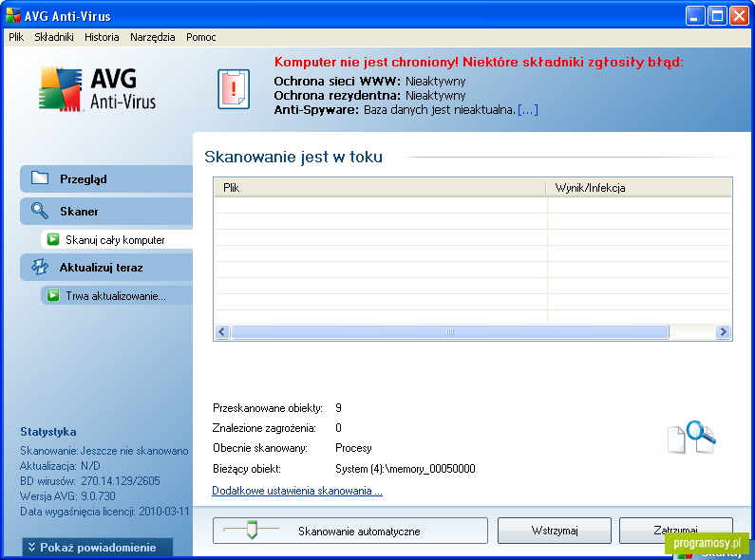Open the Plik menu

pos(16,37)
